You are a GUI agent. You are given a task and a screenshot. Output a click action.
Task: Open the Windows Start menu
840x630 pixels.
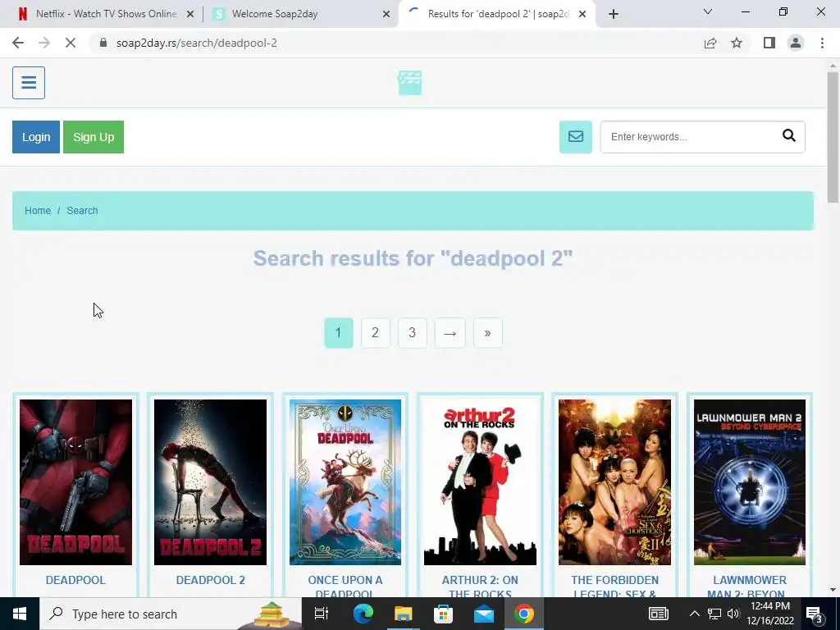(20, 614)
